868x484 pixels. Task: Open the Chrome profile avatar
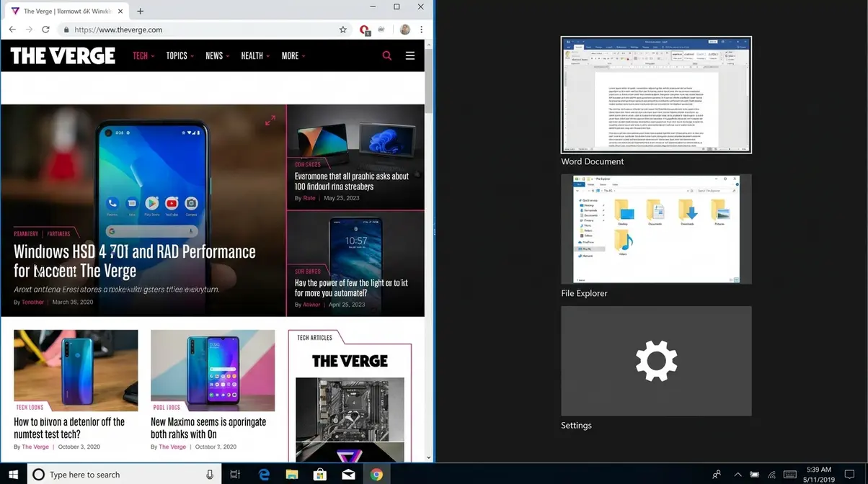point(405,30)
